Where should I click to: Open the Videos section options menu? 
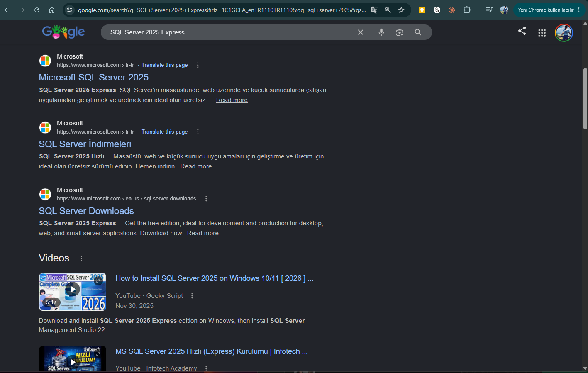(81, 258)
